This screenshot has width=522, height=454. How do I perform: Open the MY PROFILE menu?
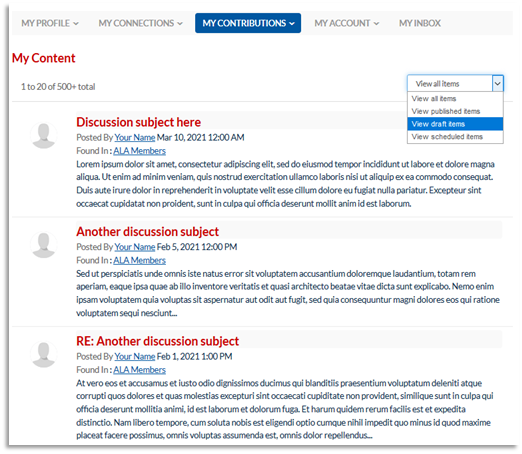tap(50, 23)
